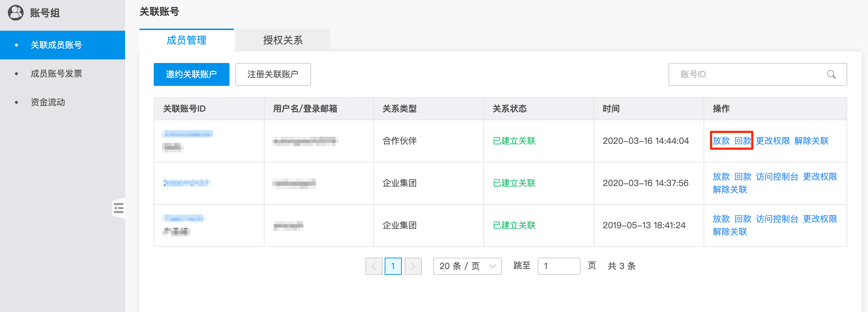Click the 注册关联账户 button

tap(273, 74)
